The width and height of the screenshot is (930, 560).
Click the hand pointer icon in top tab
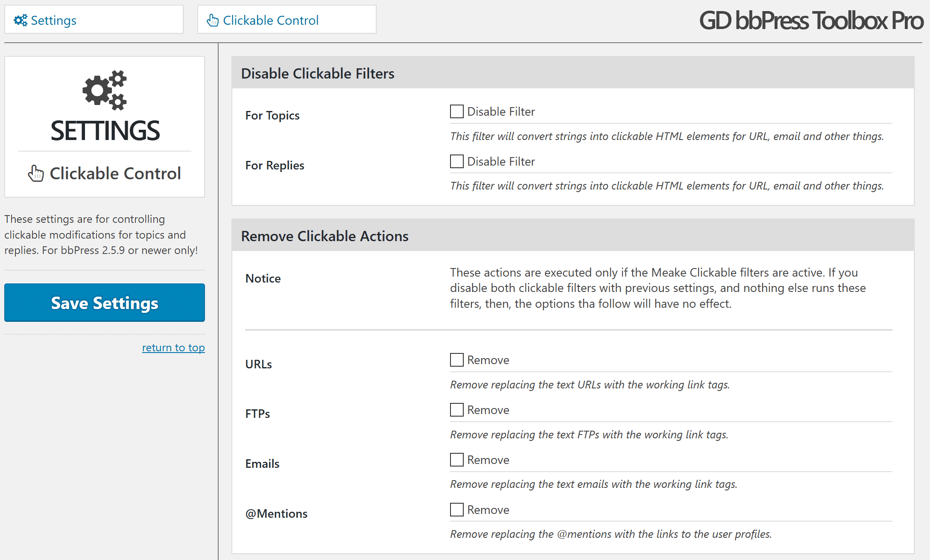tap(213, 20)
